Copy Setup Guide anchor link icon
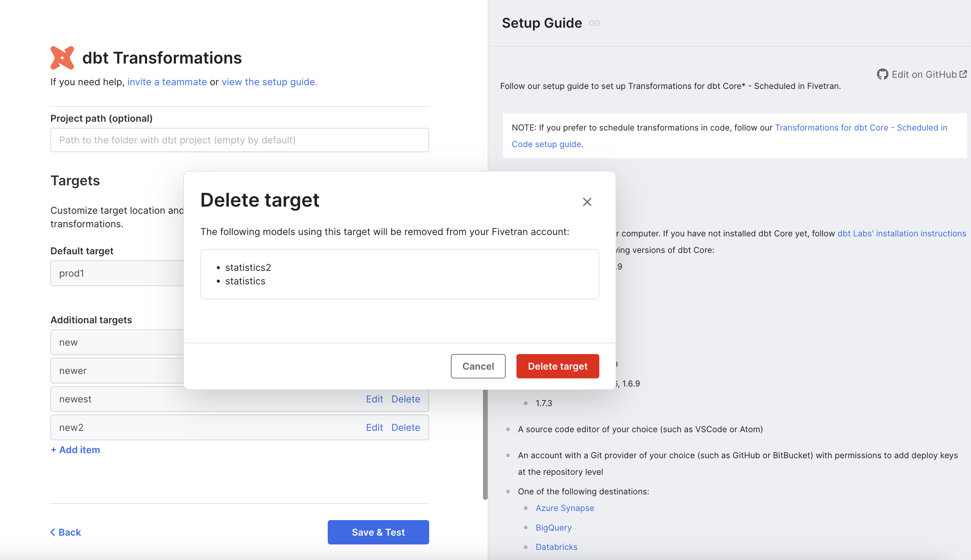Image resolution: width=971 pixels, height=560 pixels. (x=595, y=23)
